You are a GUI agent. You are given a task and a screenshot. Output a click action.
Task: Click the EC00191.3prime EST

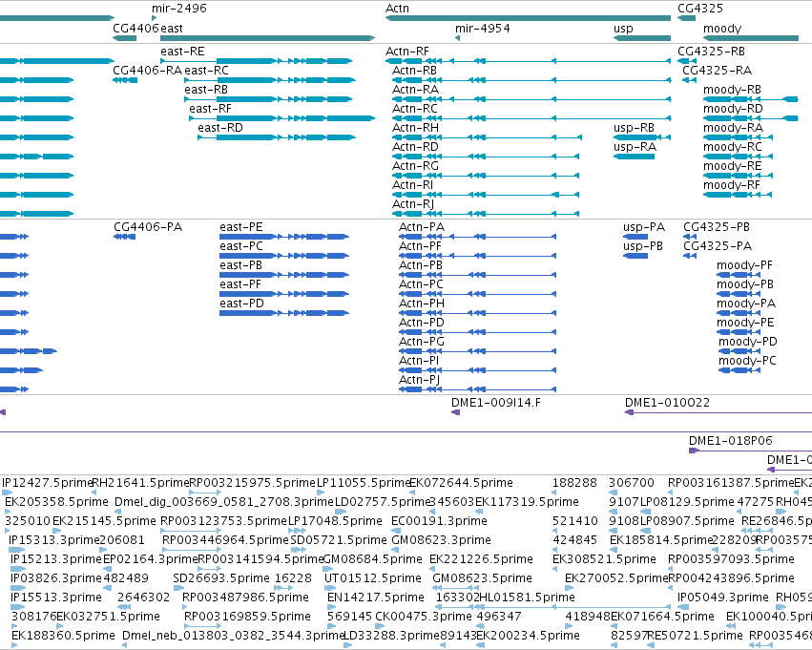395,531
